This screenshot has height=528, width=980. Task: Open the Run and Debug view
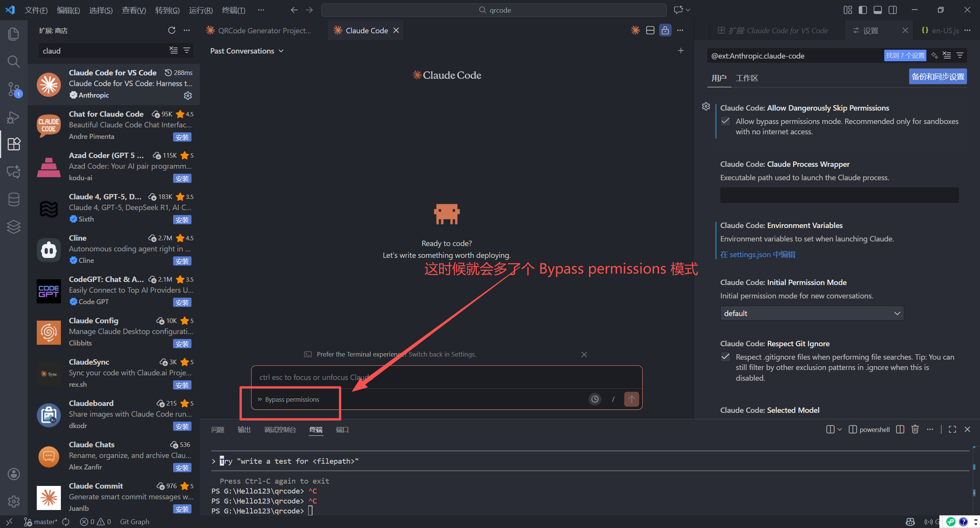pos(13,117)
